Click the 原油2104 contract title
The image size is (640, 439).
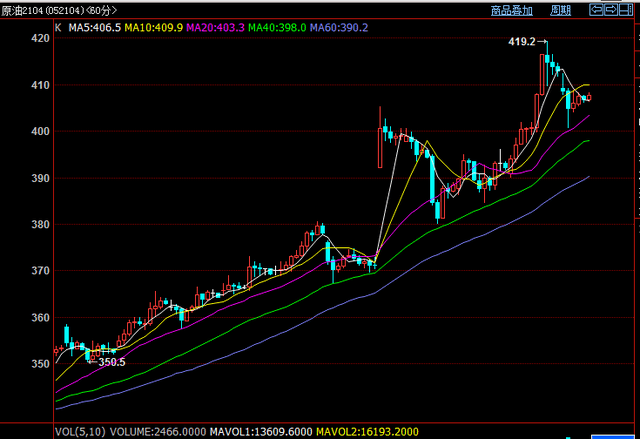(x=22, y=11)
